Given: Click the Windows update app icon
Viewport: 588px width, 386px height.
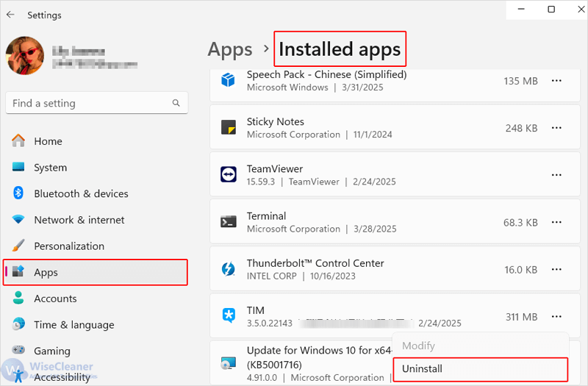Looking at the screenshot, I should (228, 363).
